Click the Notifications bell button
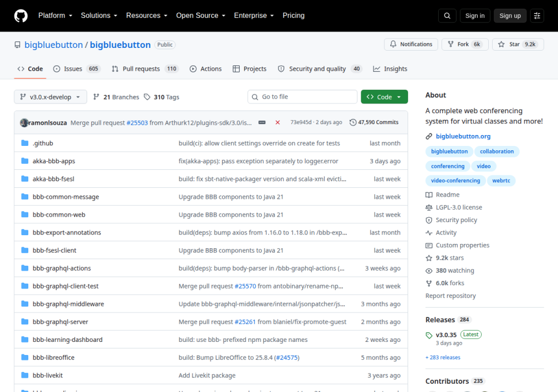The image size is (558, 392). click(411, 44)
